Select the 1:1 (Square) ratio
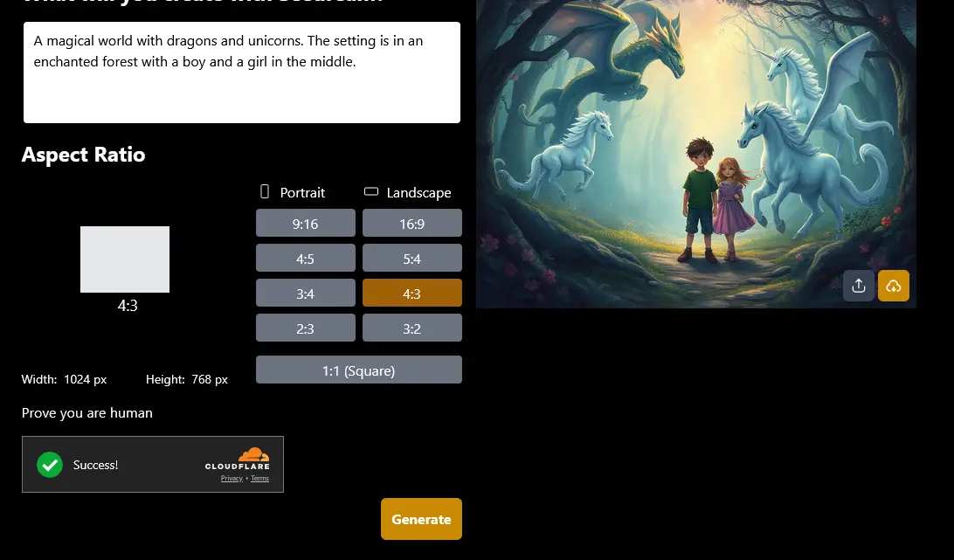This screenshot has height=560, width=954. point(359,370)
